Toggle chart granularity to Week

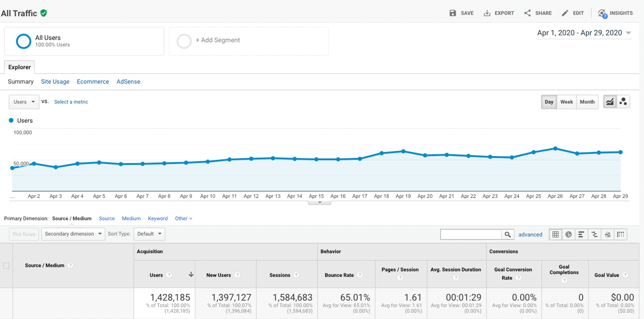pyautogui.click(x=566, y=102)
